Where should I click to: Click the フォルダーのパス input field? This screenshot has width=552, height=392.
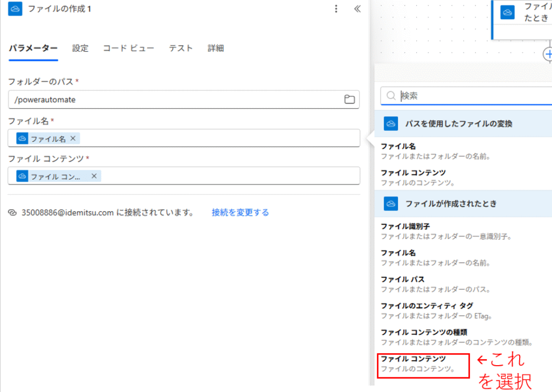coord(172,99)
